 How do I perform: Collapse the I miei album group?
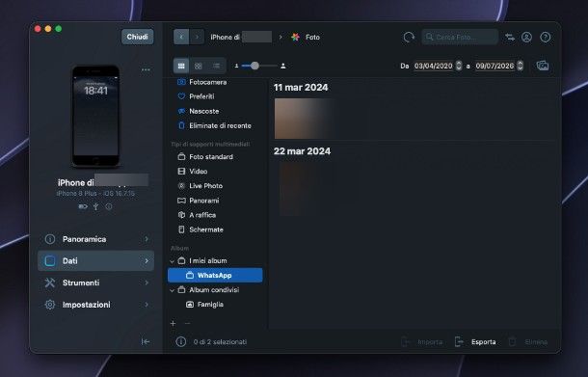click(x=173, y=260)
